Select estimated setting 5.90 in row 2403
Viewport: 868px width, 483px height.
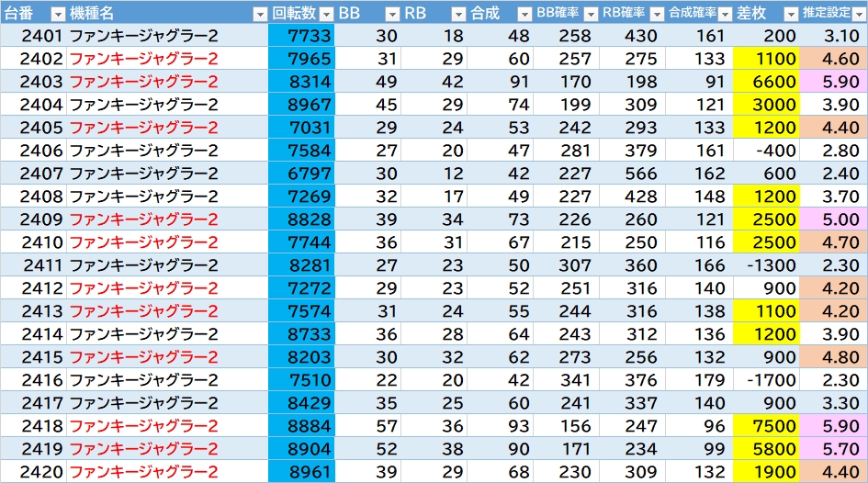(x=834, y=82)
